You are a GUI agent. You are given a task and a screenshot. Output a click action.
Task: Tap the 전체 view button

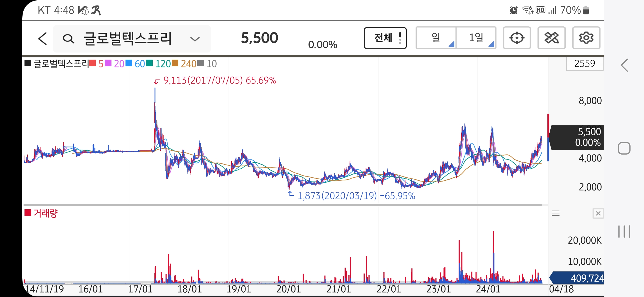point(385,38)
